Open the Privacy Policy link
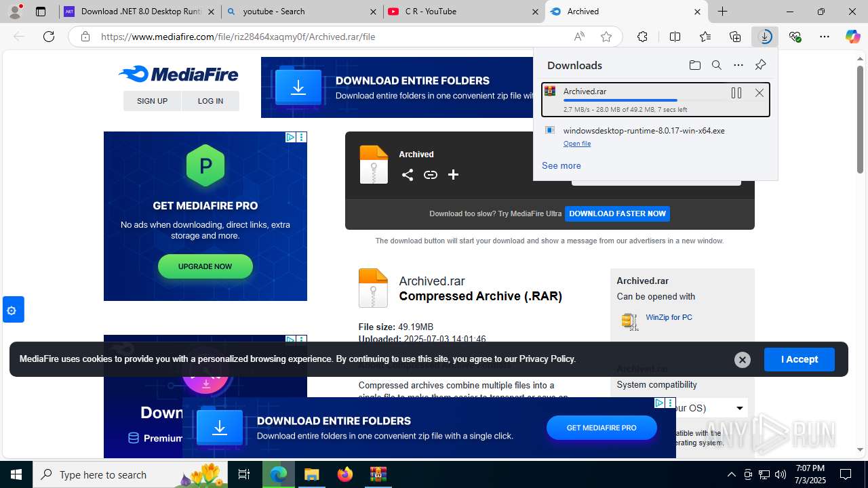This screenshot has width=868, height=488. point(547,359)
